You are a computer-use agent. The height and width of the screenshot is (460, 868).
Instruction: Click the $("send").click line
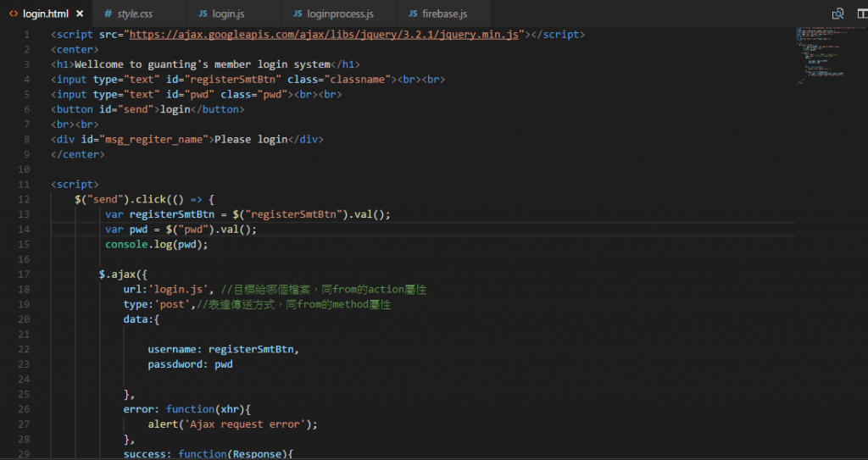[144, 199]
